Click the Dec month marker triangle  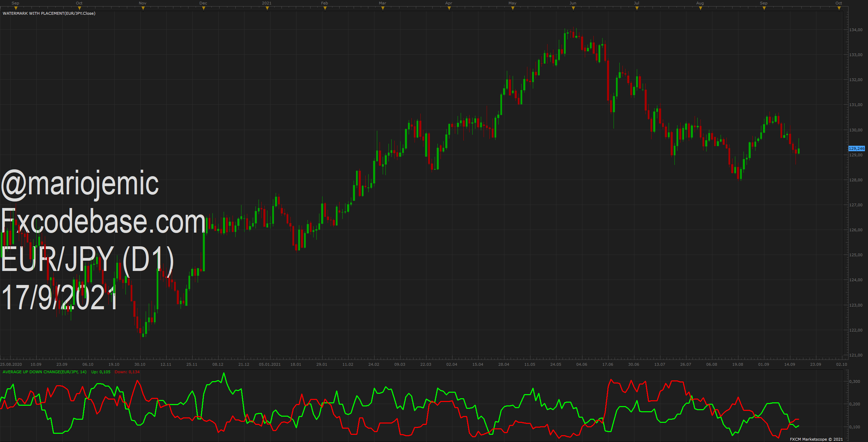point(203,8)
